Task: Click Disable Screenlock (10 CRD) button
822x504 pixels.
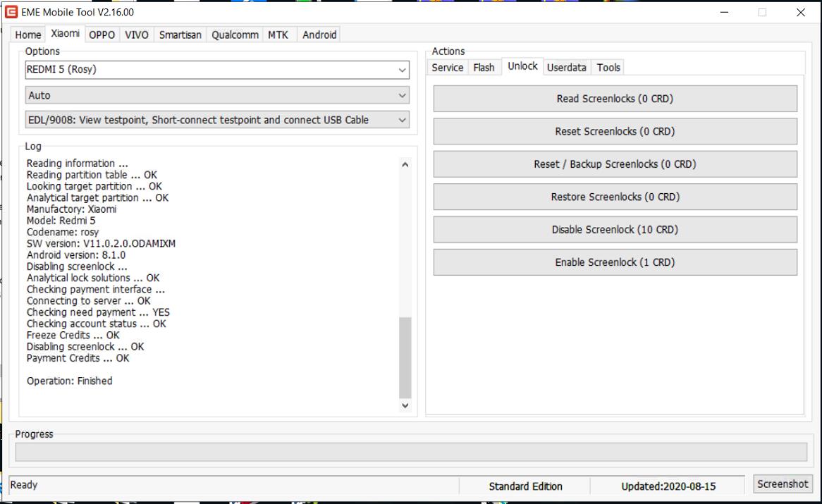Action: coord(615,230)
